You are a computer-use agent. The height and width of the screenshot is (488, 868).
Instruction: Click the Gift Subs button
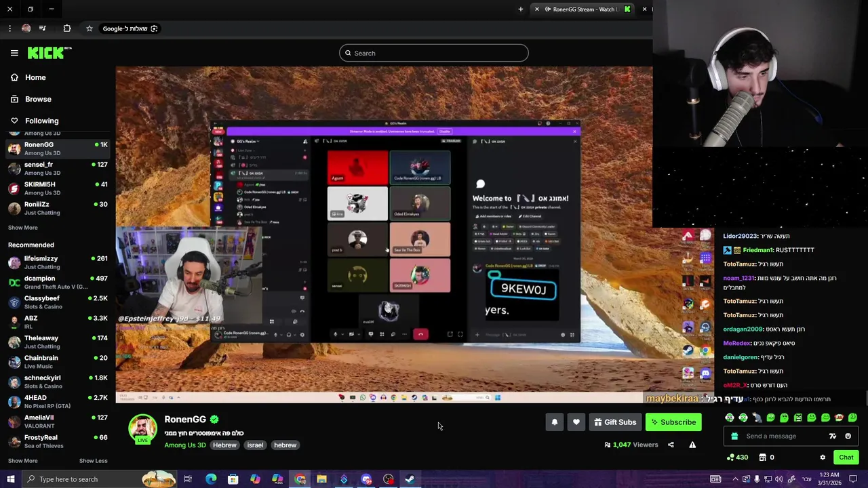[x=615, y=422]
